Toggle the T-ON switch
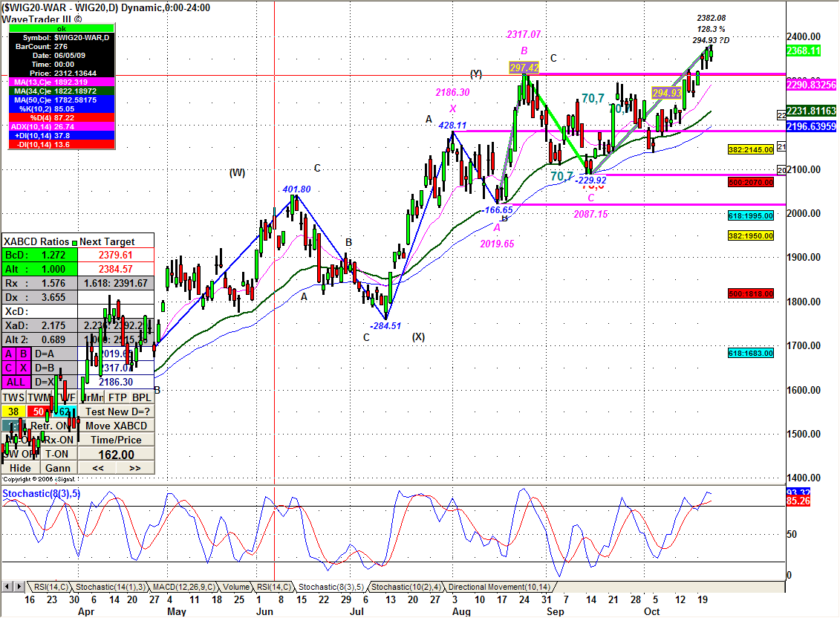Image resolution: width=840 pixels, height=618 pixels. (57, 454)
